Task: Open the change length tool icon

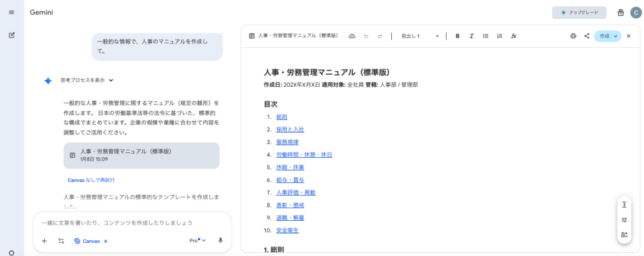Action: pyautogui.click(x=624, y=205)
